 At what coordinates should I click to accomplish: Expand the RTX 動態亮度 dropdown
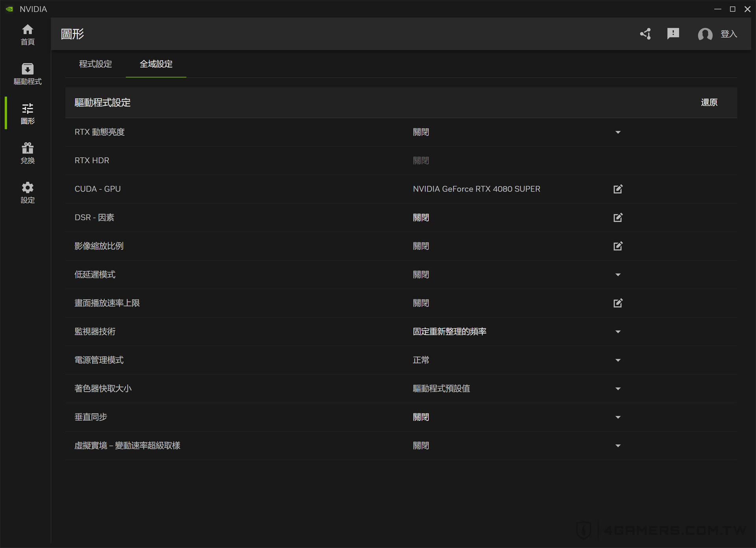coord(618,132)
